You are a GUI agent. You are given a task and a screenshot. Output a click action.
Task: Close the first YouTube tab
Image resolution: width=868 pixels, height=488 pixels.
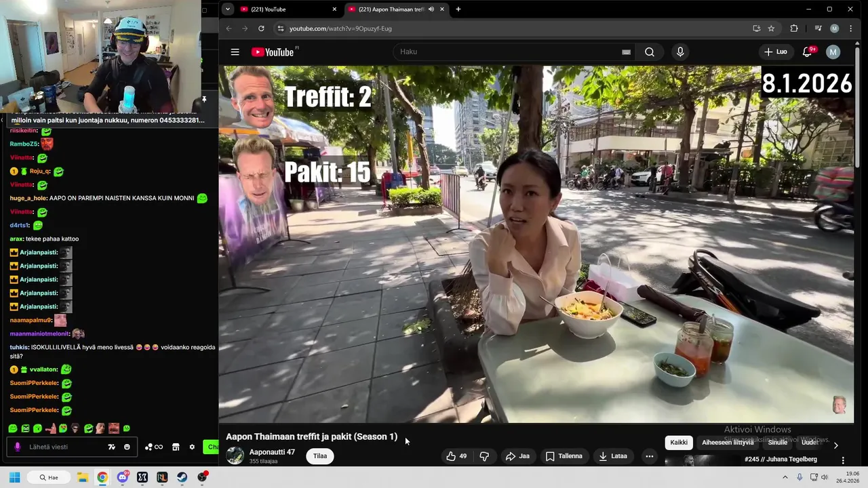(334, 9)
